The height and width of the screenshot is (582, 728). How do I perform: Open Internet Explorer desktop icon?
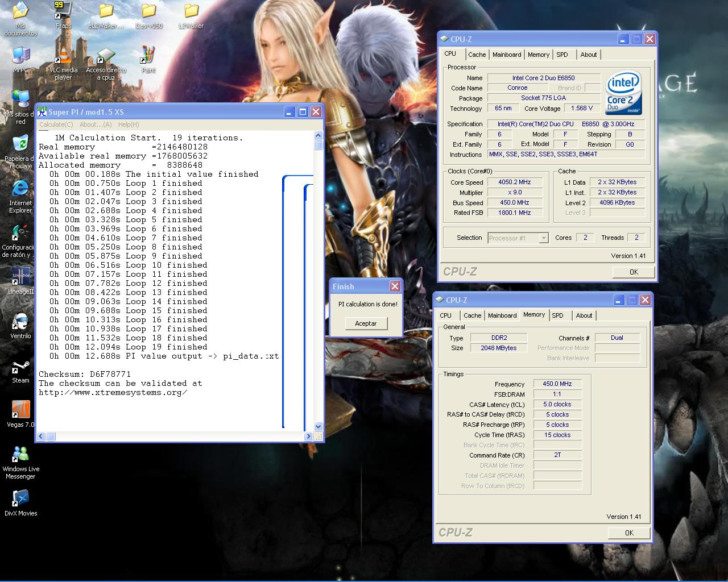pos(20,190)
